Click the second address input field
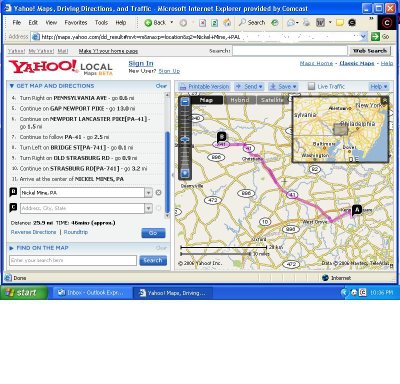Screen dimensions: 400x384 (x=82, y=208)
